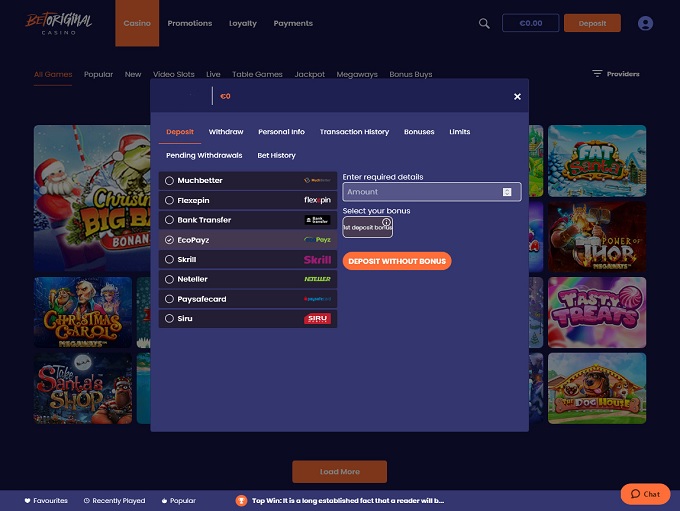This screenshot has width=680, height=511.
Task: Choose Paysafecard as payment method
Action: click(201, 298)
